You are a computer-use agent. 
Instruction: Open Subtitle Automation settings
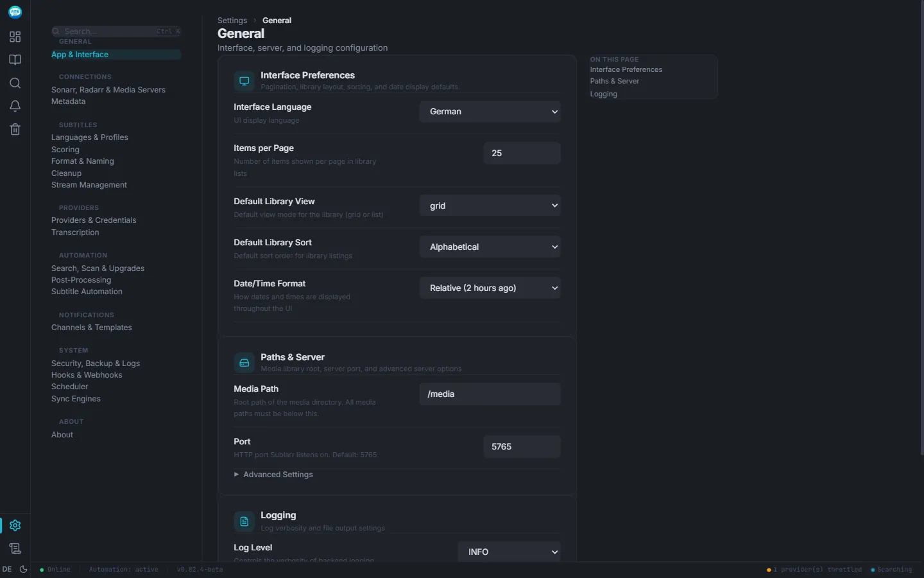click(x=87, y=292)
